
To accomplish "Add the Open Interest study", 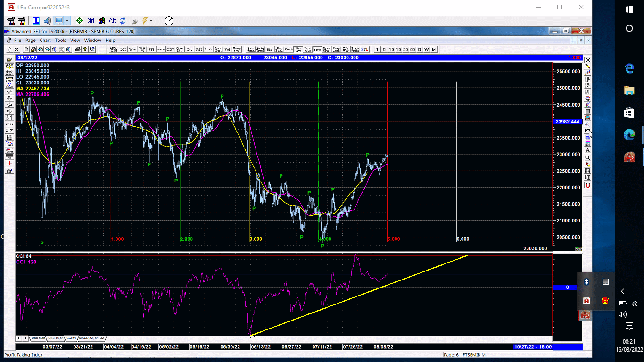I will coord(180,49).
